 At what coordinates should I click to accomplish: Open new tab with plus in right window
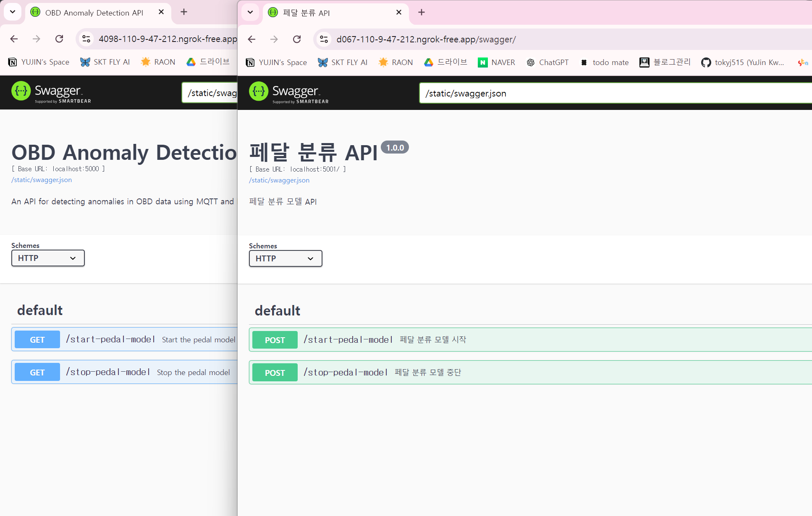(422, 13)
